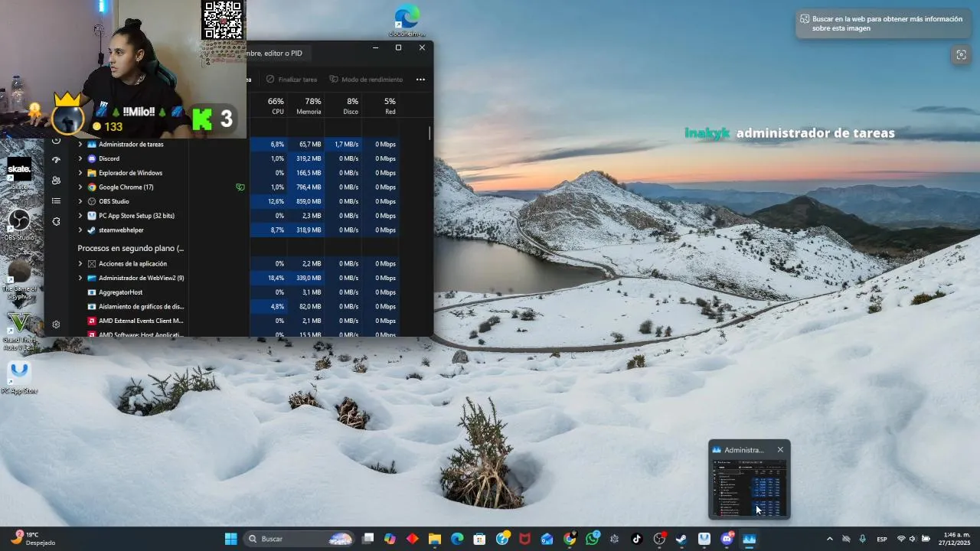Select the Grand Theft Auto V desktop icon
The width and height of the screenshot is (980, 551).
[x=18, y=331]
